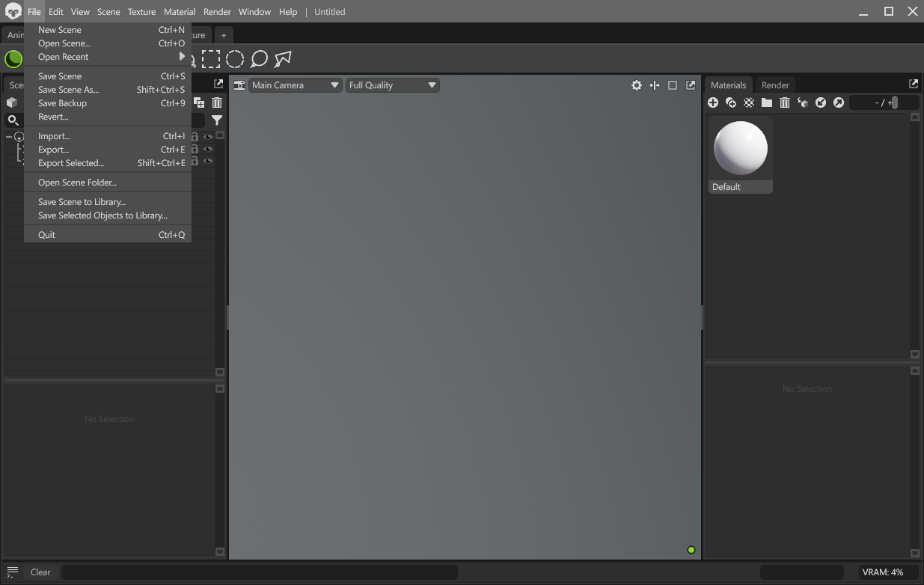Screen dimensions: 924x585
Task: Toggle the viewport split view icon
Action: (655, 85)
